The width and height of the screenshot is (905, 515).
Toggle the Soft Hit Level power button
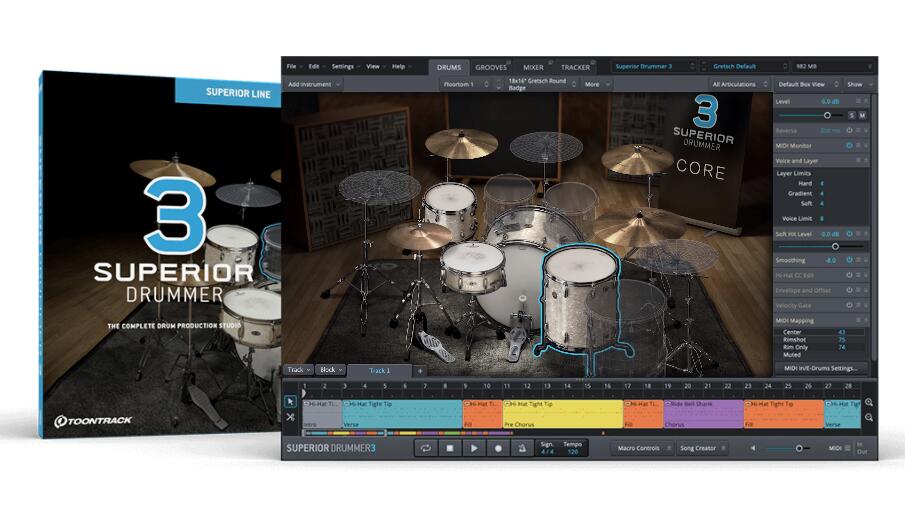pos(849,234)
